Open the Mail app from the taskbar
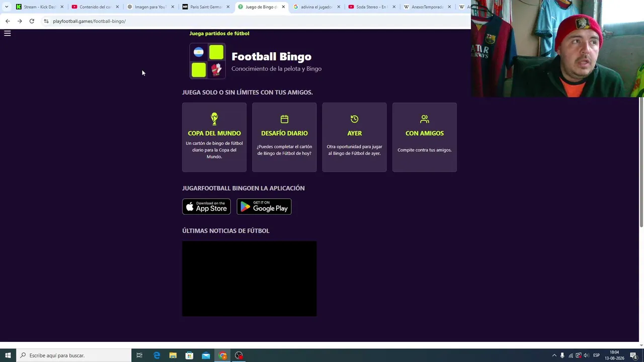This screenshot has width=644, height=362. (x=206, y=355)
